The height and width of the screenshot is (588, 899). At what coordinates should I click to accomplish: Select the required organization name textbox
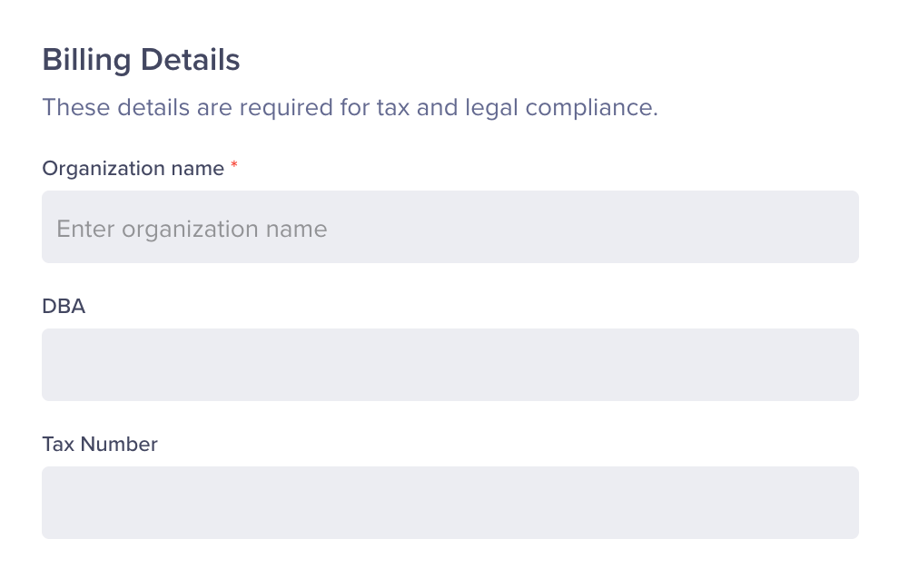(450, 227)
